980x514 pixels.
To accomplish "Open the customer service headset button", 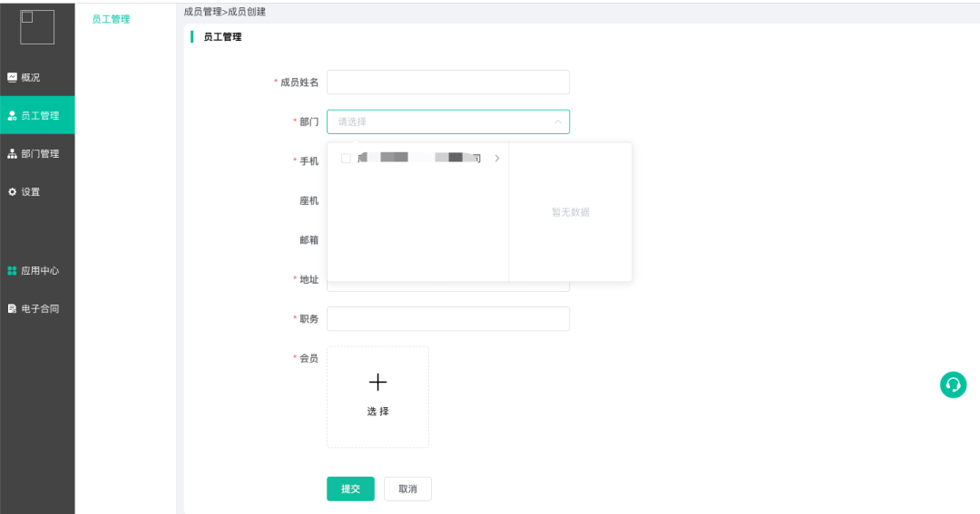I will 953,384.
